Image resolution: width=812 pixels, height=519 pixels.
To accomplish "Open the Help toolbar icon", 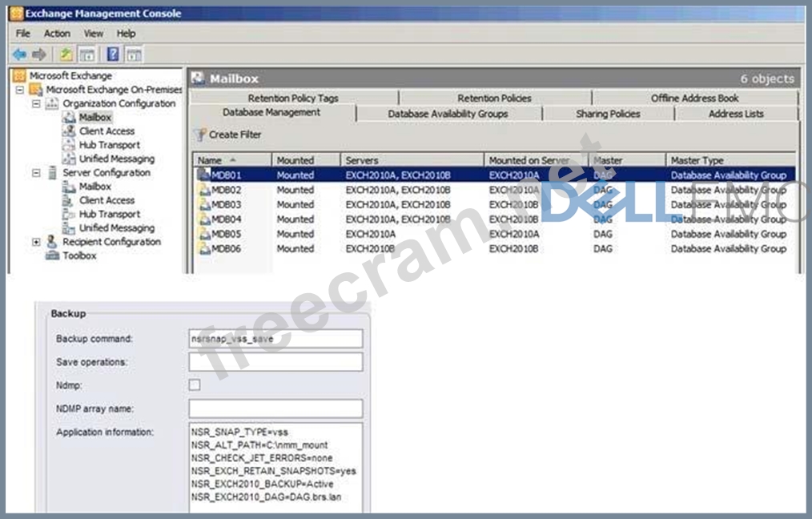I will (x=113, y=54).
